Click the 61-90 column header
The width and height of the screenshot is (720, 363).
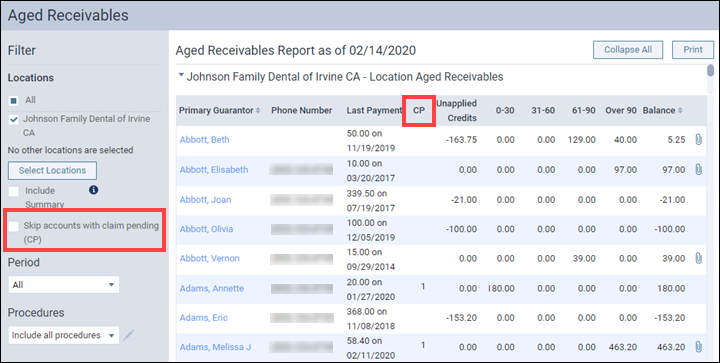[x=584, y=111]
